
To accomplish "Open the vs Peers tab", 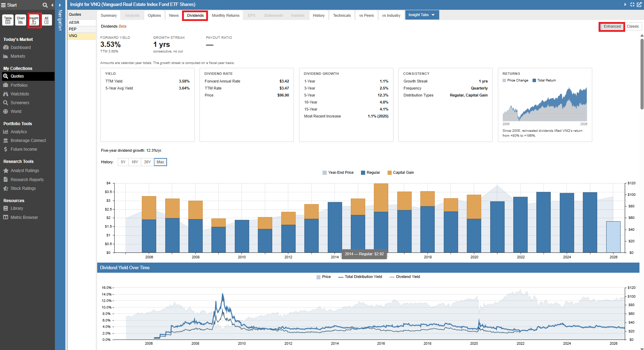I will [x=366, y=16].
